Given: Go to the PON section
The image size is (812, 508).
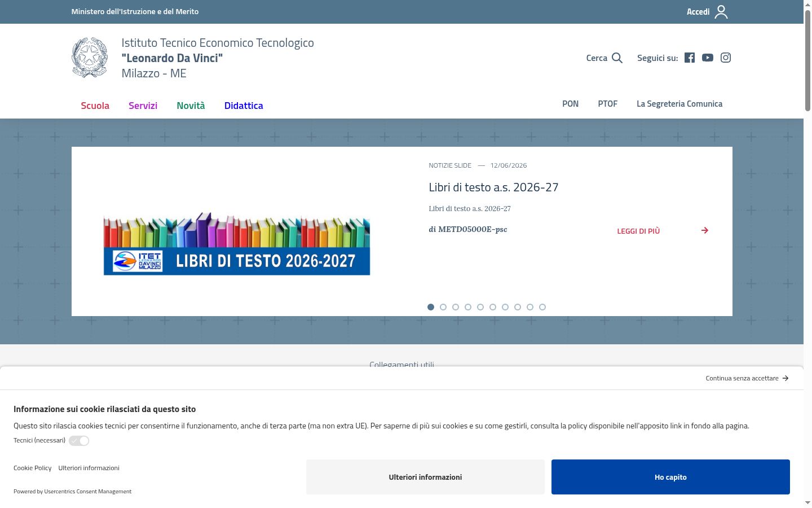Looking at the screenshot, I should pyautogui.click(x=571, y=104).
